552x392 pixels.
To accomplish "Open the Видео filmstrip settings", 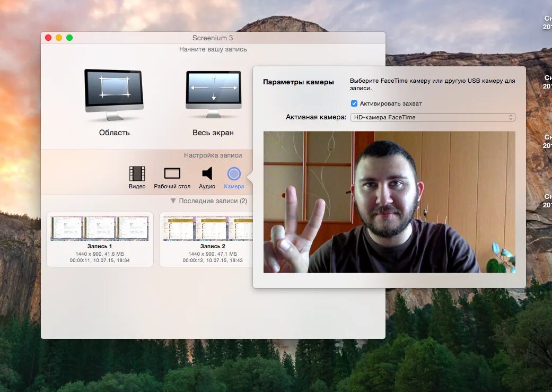I will (137, 173).
